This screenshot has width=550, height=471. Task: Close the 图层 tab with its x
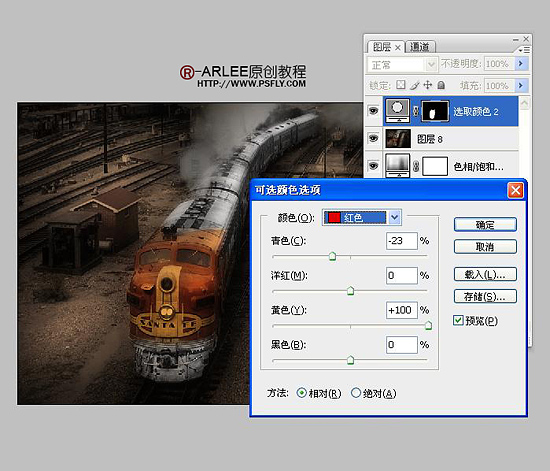(x=397, y=47)
